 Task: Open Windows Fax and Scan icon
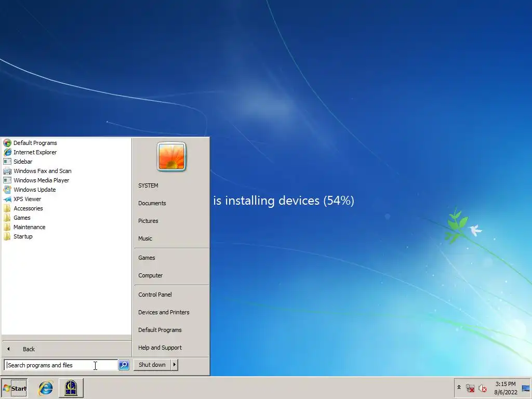tap(7, 171)
